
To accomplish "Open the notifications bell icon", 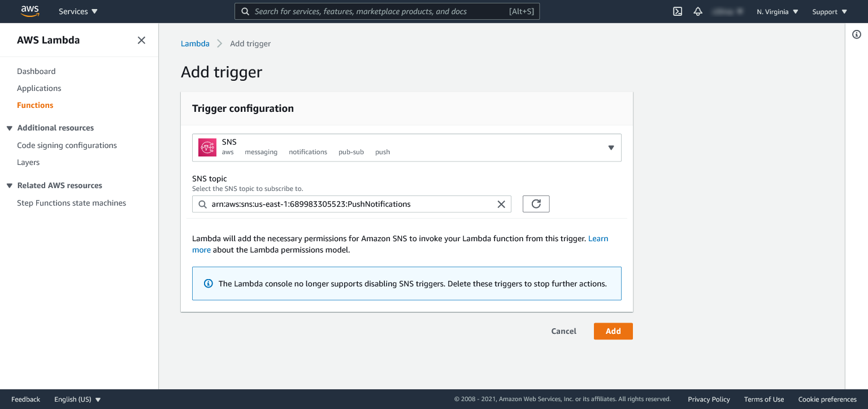I will coord(698,11).
